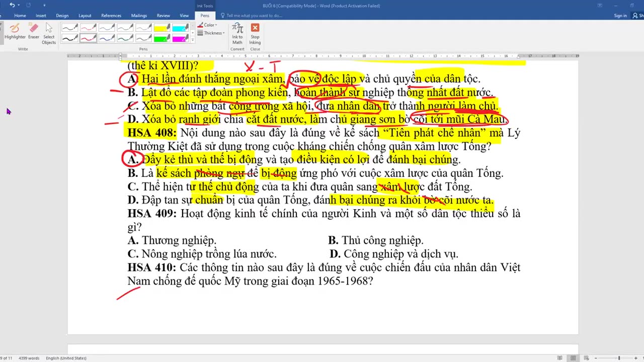Pick the thin black pen in top row

[x=70, y=28]
